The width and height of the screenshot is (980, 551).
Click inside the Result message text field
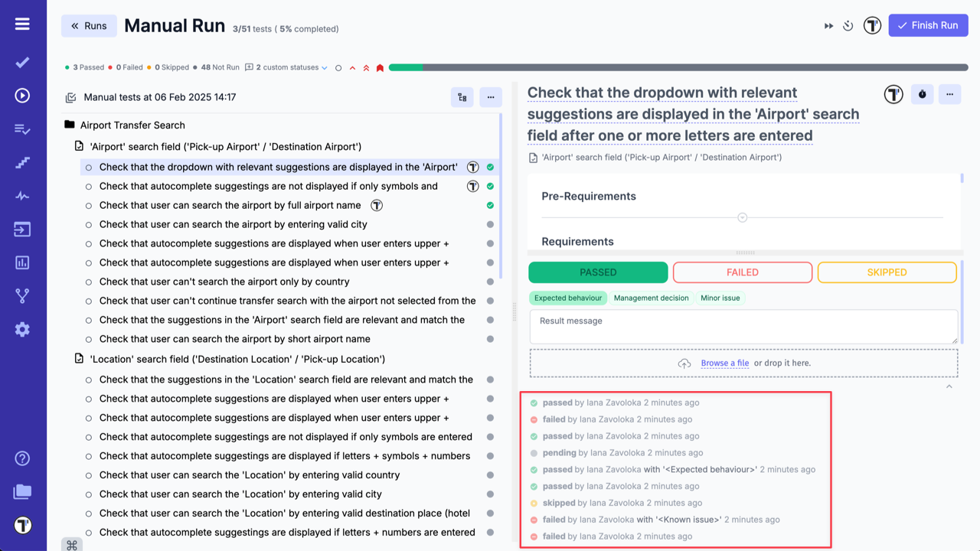pyautogui.click(x=742, y=327)
